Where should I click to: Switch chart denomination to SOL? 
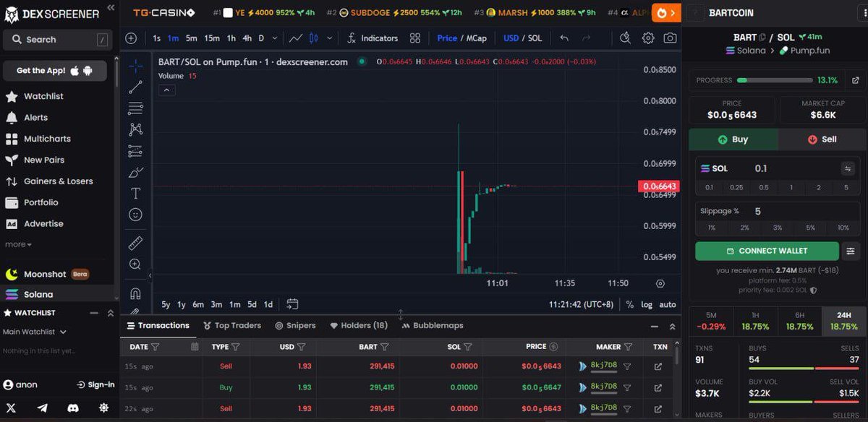[x=535, y=38]
